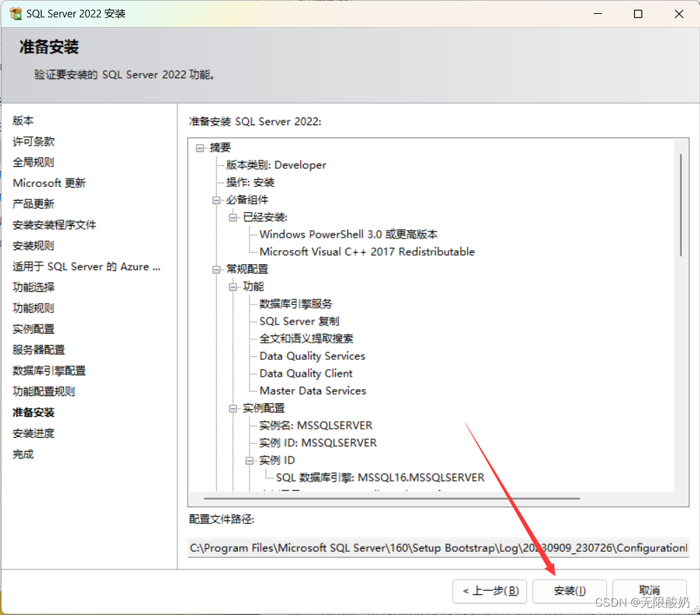This screenshot has height=615, width=700.
Task: Collapse the 功能 tree node
Action: click(234, 287)
